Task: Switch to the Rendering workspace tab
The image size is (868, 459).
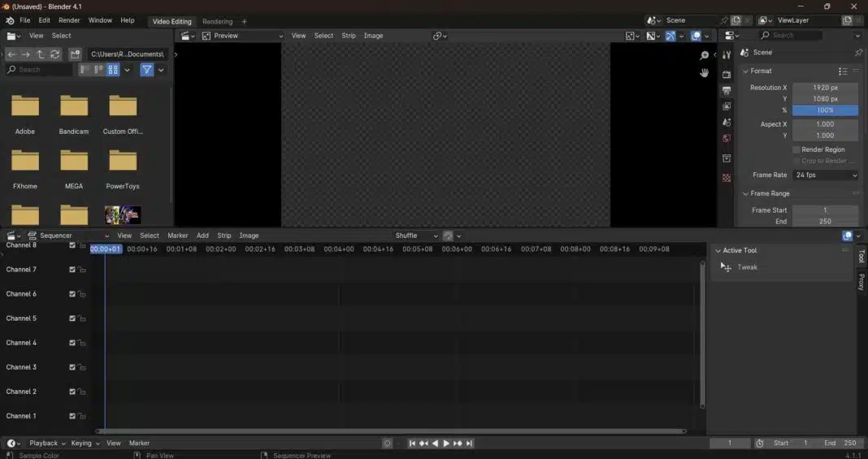Action: tap(217, 22)
